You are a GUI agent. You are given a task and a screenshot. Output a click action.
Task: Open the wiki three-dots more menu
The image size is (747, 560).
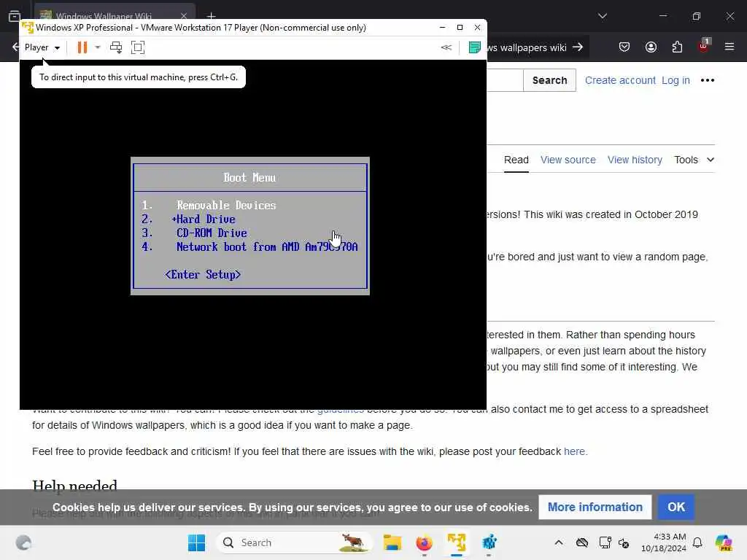[x=708, y=80]
